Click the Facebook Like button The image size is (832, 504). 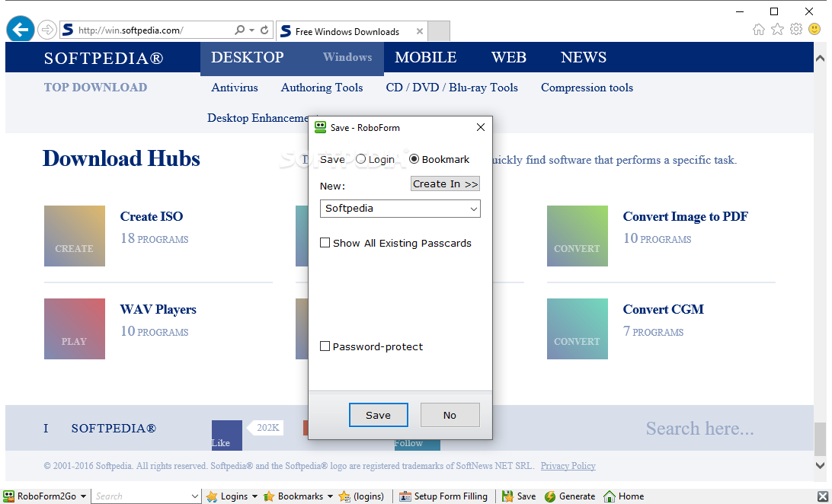(226, 435)
